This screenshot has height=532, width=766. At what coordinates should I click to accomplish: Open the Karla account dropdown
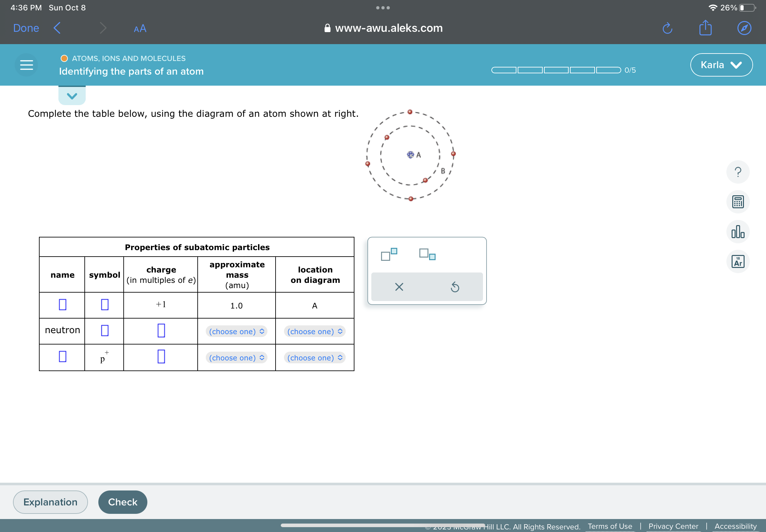click(721, 65)
